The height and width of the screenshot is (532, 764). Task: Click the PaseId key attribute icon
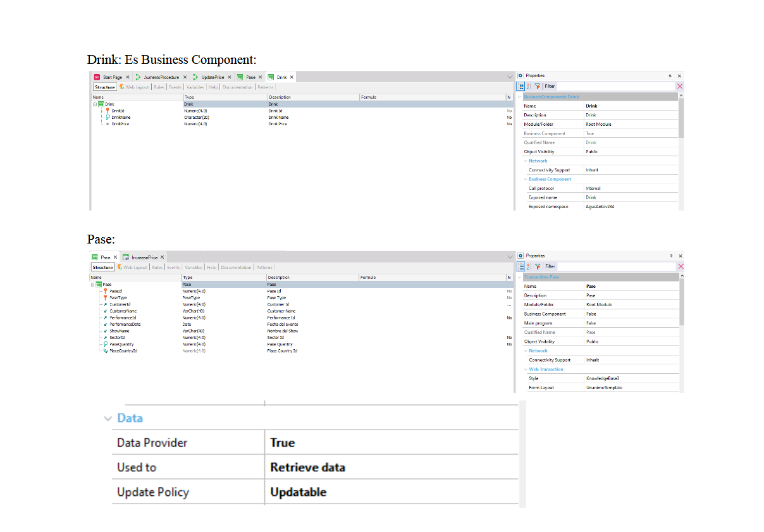[x=105, y=291]
